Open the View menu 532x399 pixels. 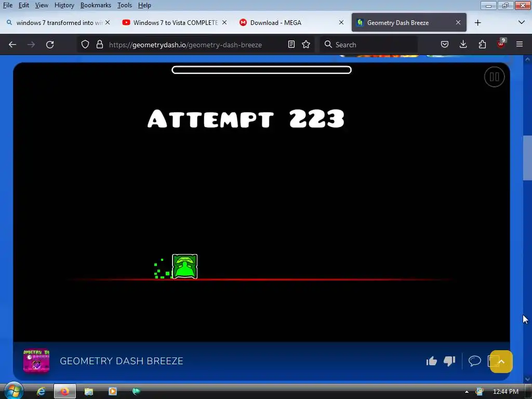coord(42,5)
